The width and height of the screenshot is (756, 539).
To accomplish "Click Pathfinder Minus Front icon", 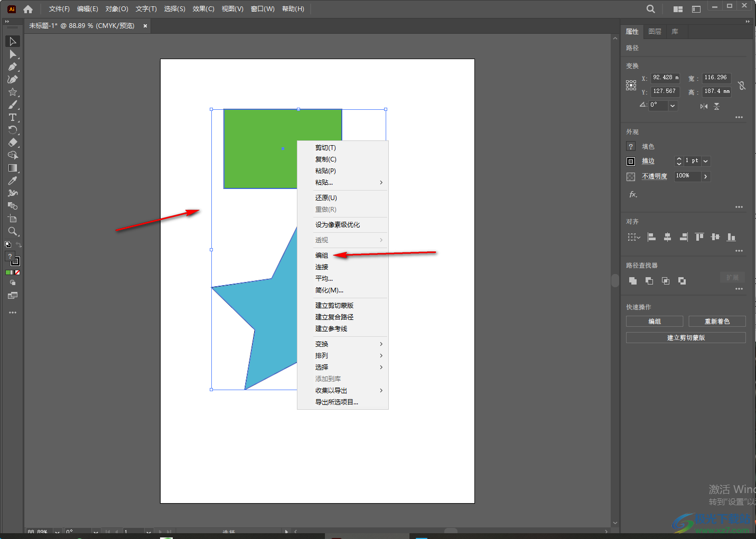I will [x=649, y=281].
